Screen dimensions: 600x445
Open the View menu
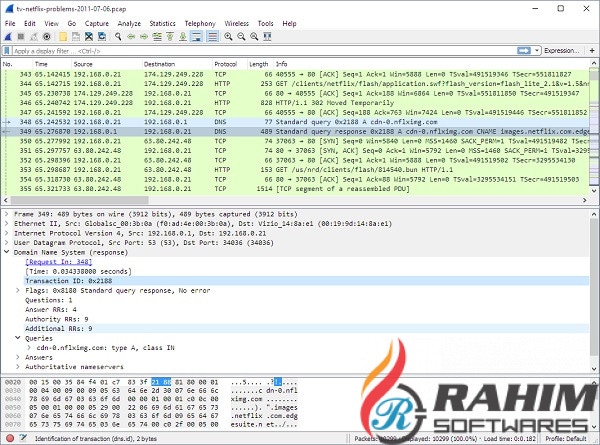[51, 24]
